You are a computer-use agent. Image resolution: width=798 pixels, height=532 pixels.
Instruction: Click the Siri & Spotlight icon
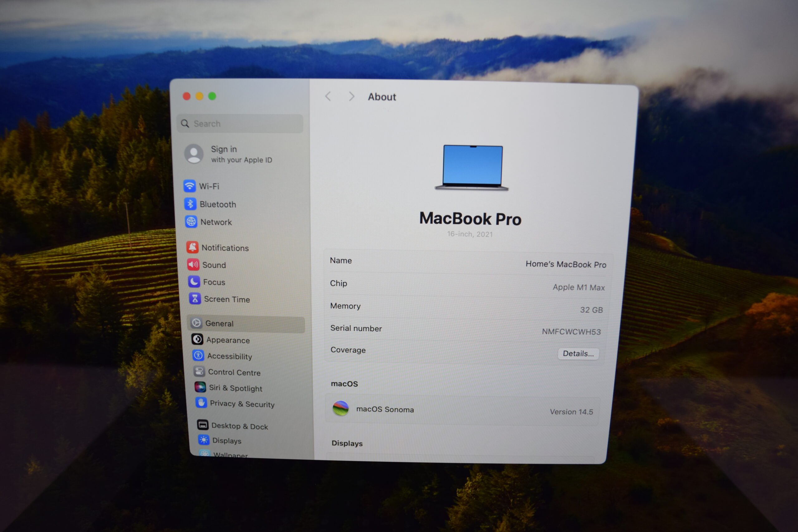200,387
